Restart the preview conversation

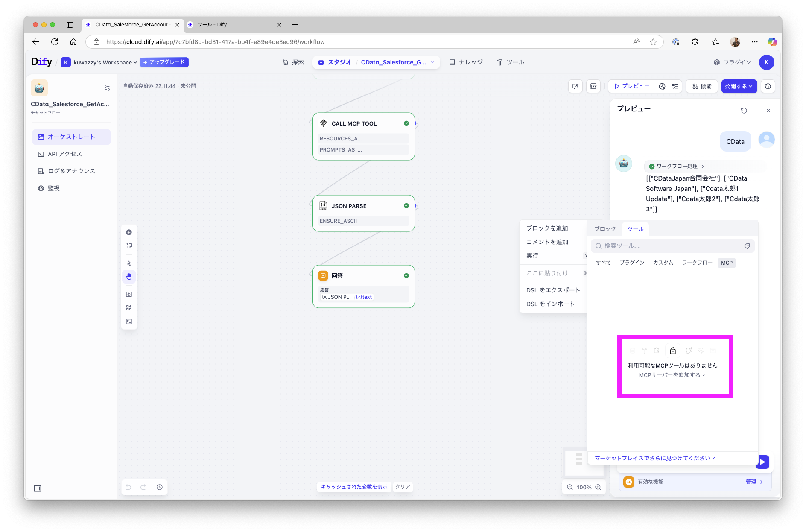click(x=744, y=111)
